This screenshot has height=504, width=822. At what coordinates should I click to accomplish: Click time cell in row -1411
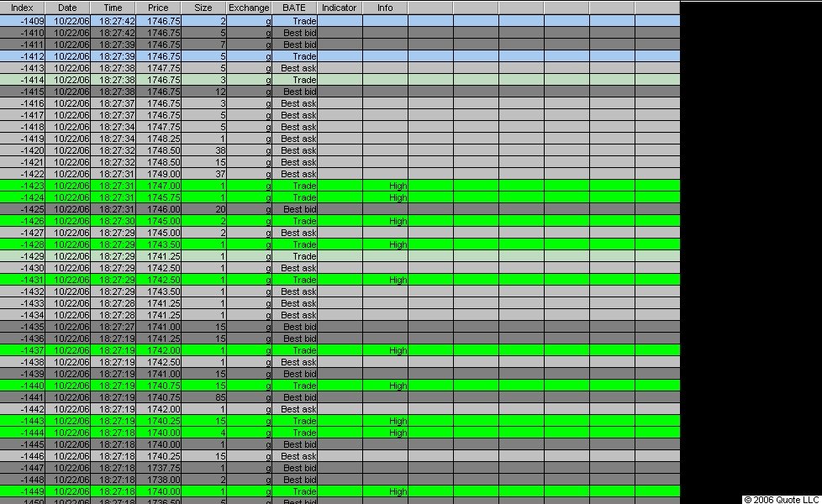click(113, 45)
